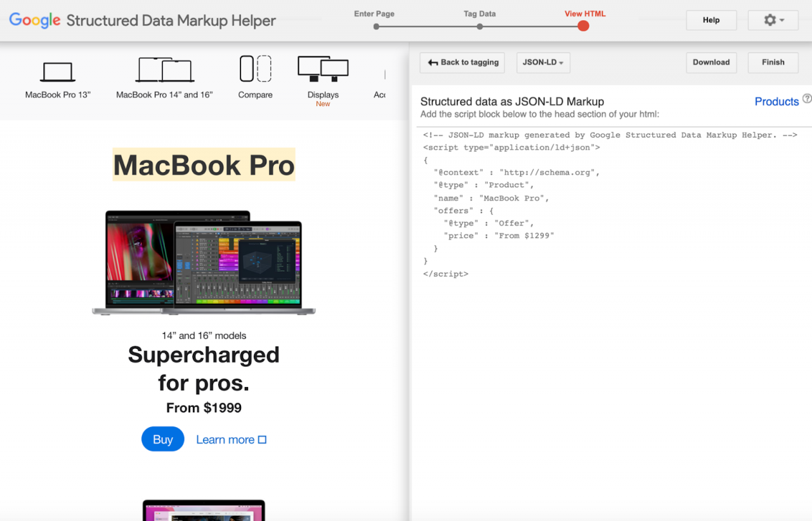The image size is (812, 521).
Task: Open the JSON-LD format dropdown
Action: 543,62
